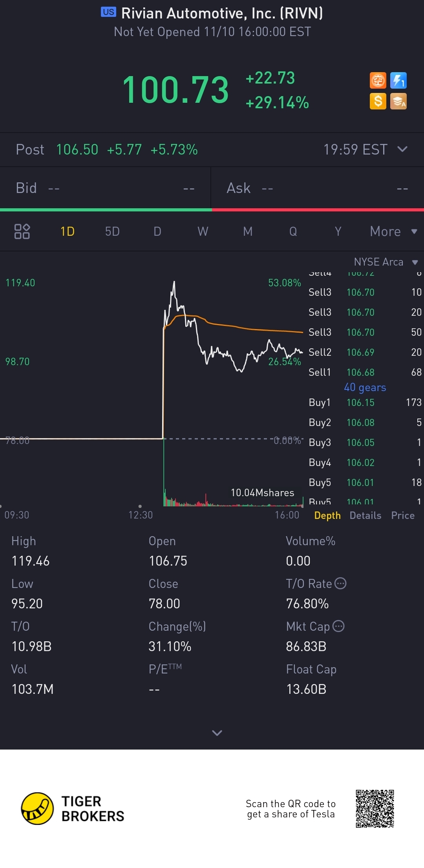Switch to the D daily chart tab

[x=157, y=231]
